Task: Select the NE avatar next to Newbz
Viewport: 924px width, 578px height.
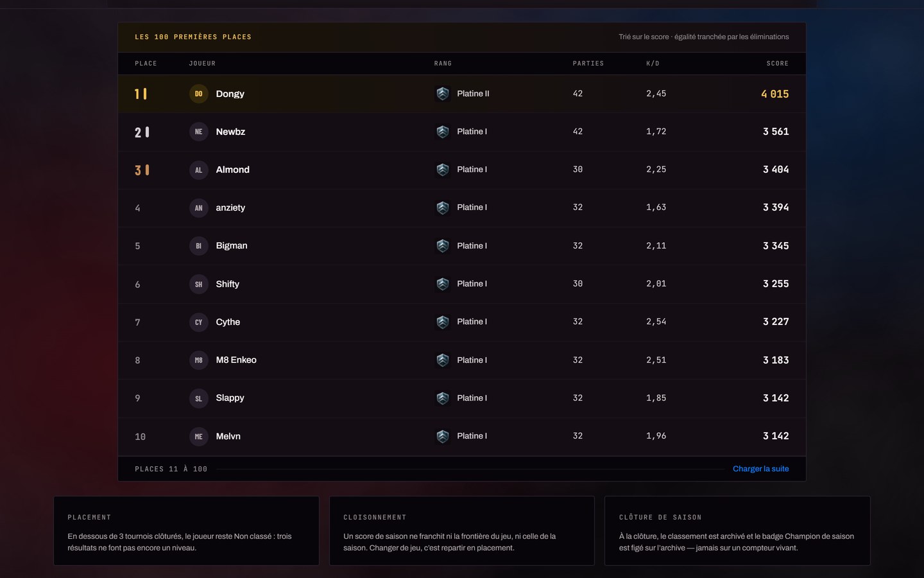Action: 198,132
